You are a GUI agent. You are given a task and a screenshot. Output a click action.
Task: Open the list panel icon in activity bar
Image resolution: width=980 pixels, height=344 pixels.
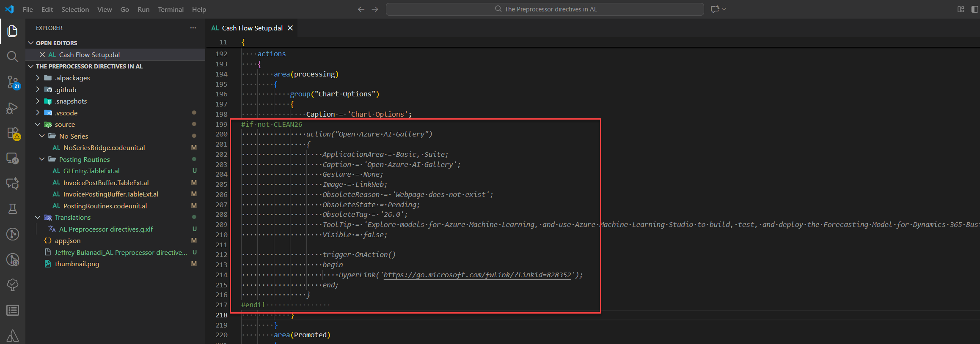13,310
